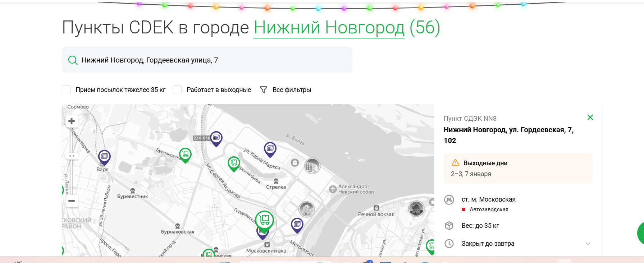The width and height of the screenshot is (644, 263).
Task: Select the purple marker near Метромост
Action: coord(297,225)
